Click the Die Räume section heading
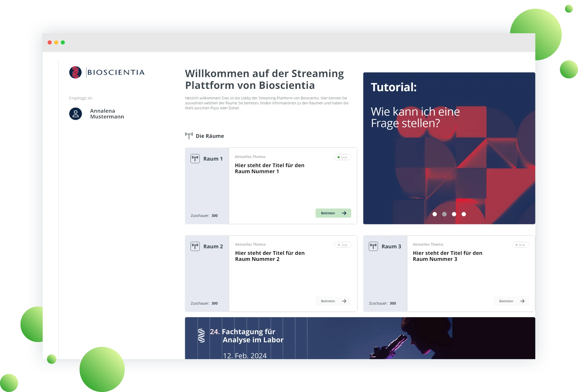Viewport: 578px width, 392px height. tap(210, 136)
